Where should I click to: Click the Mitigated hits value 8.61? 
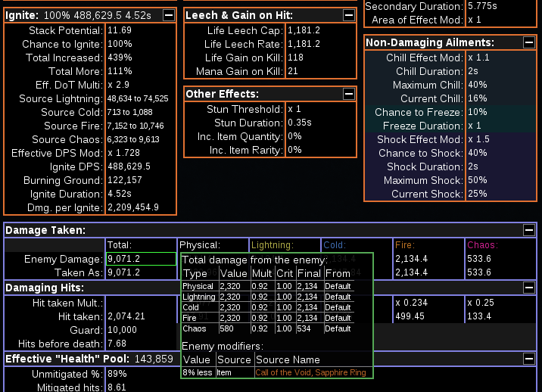pyautogui.click(x=117, y=387)
